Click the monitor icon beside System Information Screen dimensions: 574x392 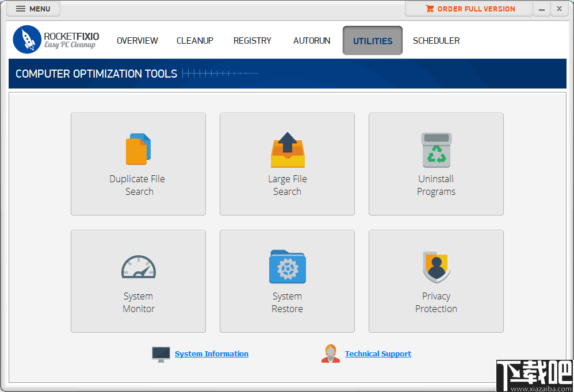[x=161, y=354]
